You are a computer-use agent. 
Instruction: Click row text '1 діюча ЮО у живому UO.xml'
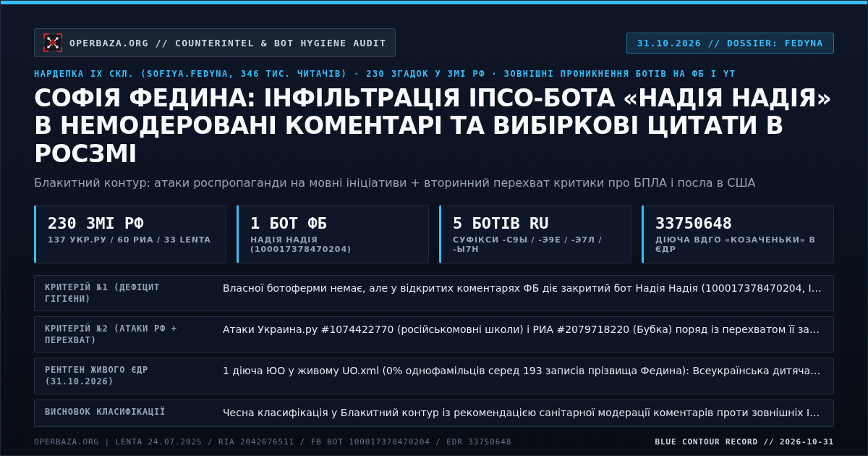click(x=522, y=371)
